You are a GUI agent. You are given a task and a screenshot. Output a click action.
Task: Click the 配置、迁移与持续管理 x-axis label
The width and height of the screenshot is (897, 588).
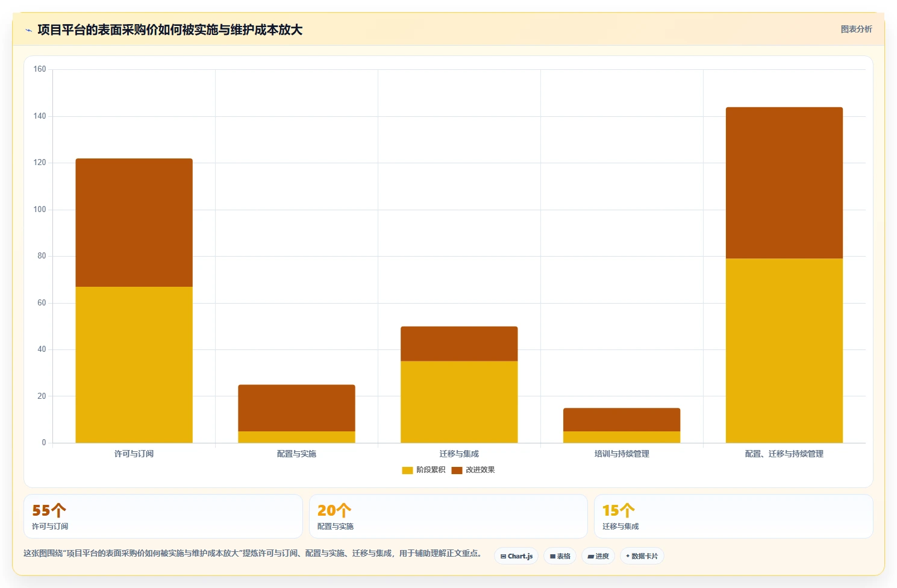[x=784, y=454]
